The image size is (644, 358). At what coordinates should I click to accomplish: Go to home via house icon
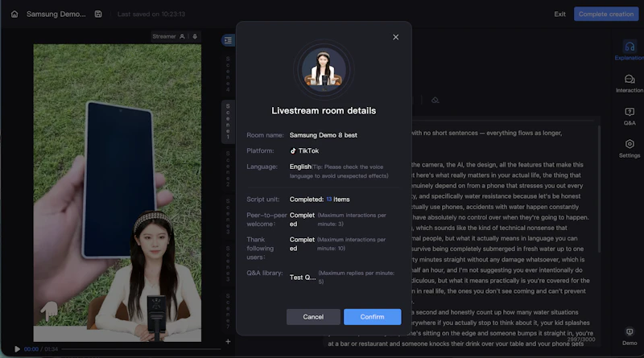tap(14, 14)
